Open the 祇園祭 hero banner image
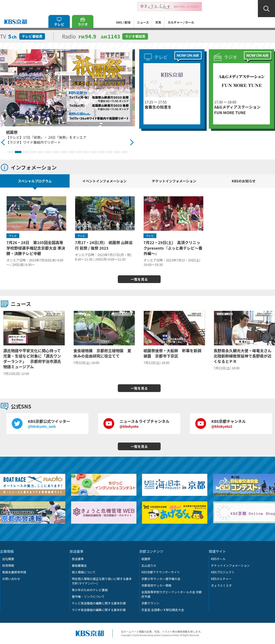275x644 pixels. pyautogui.click(x=67, y=88)
